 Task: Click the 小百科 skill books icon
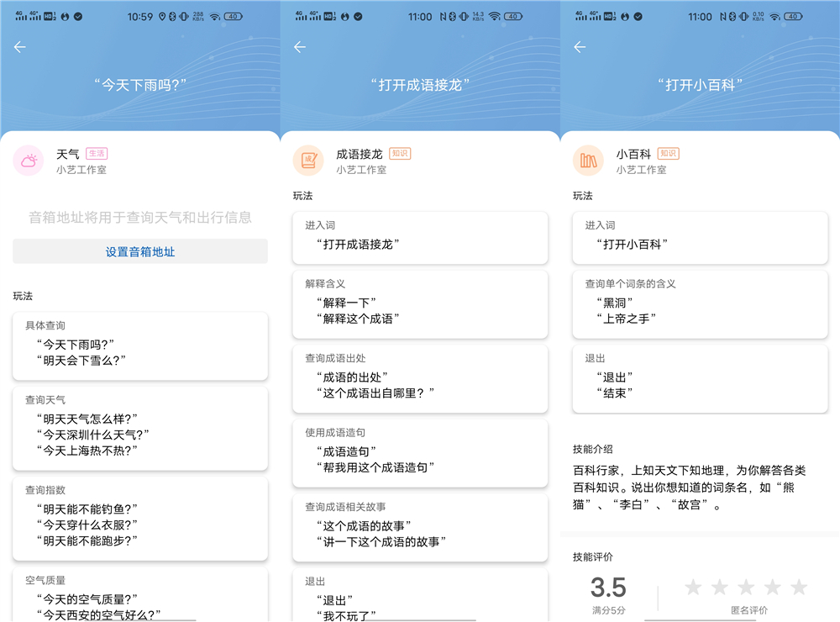pos(588,161)
